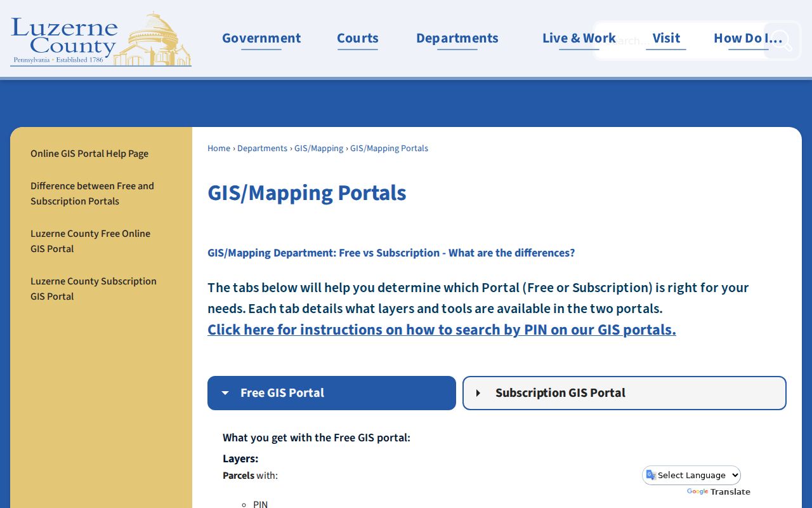Click the Home breadcrumb link

click(219, 149)
